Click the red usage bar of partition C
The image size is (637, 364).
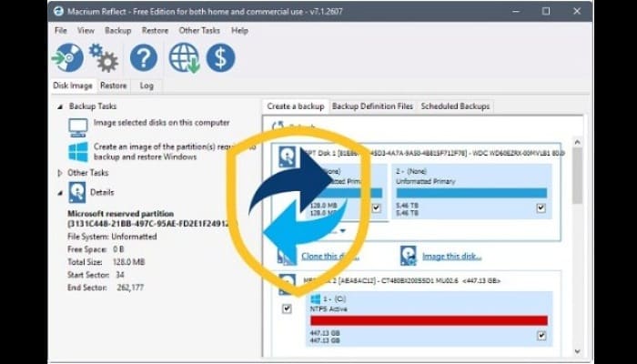pos(429,320)
